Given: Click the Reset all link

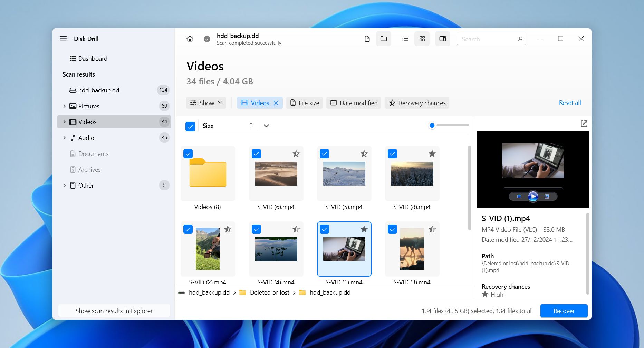Looking at the screenshot, I should (569, 102).
